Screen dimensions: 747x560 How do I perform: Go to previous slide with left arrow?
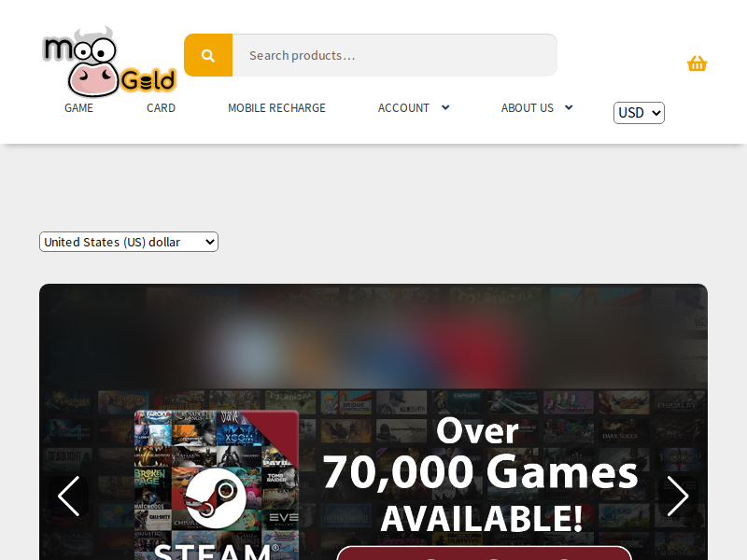coord(68,497)
